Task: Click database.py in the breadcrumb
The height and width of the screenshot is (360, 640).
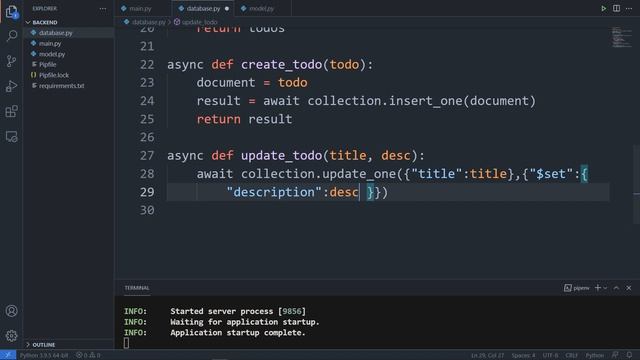Action: tap(149, 22)
